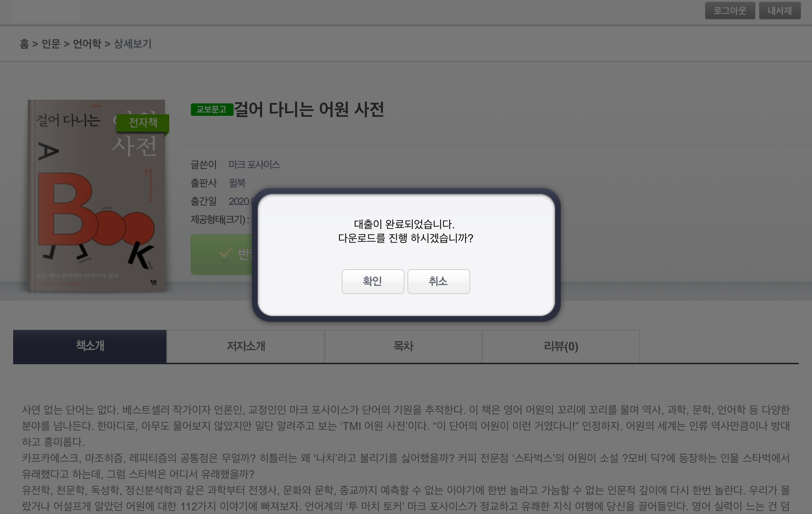Select the 책소개 tab
The width and height of the screenshot is (812, 514).
point(90,346)
